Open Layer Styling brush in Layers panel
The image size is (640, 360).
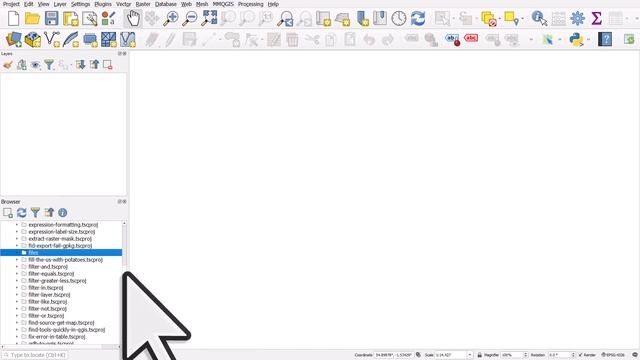pyautogui.click(x=8, y=64)
